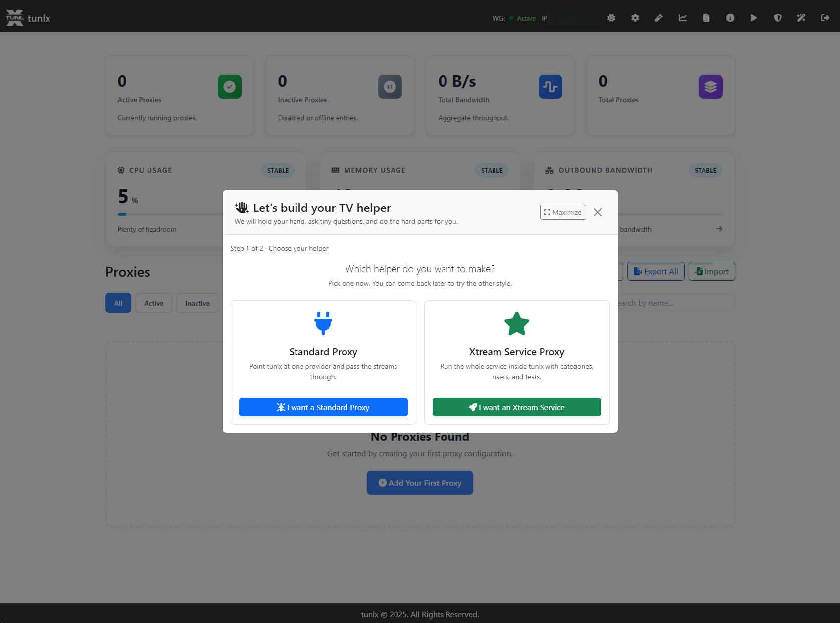Click 'I want an Xtream Service'
Image resolution: width=840 pixels, height=623 pixels.
click(x=517, y=407)
